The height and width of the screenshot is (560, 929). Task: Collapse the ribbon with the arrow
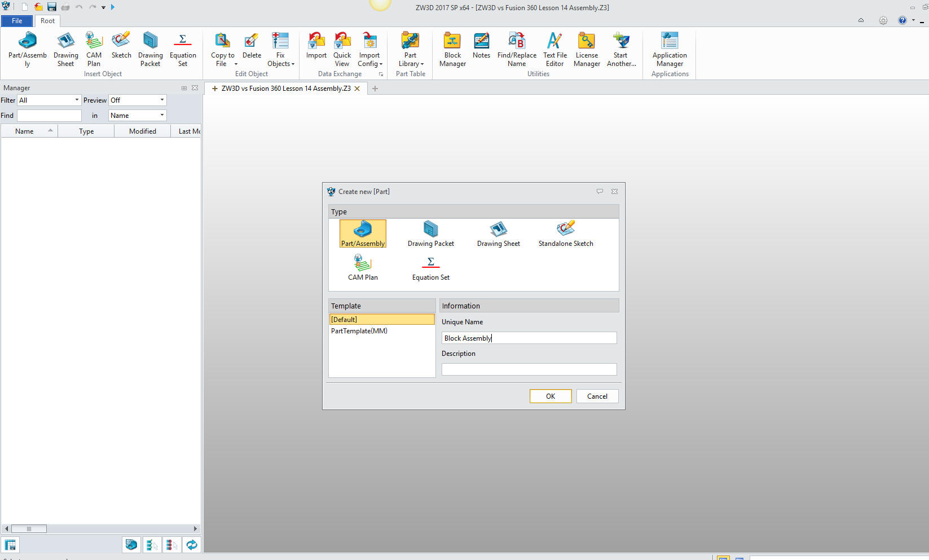pyautogui.click(x=861, y=20)
